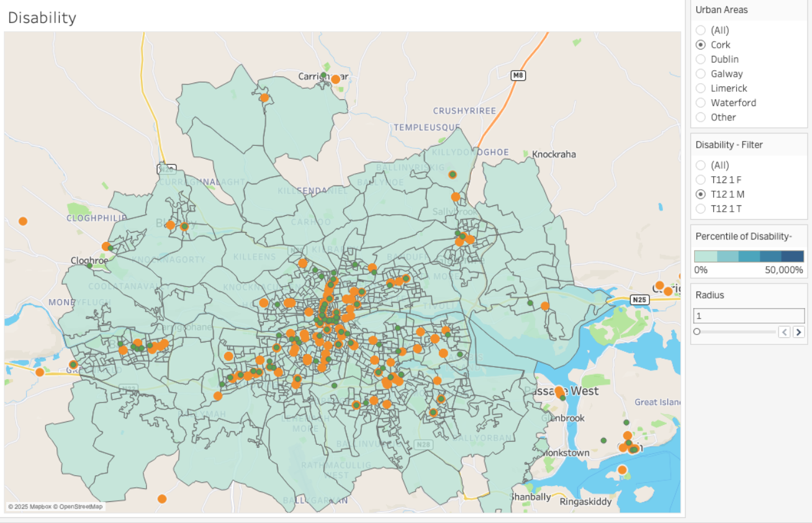Choose Waterford urban area
The image size is (812, 523).
701,102
